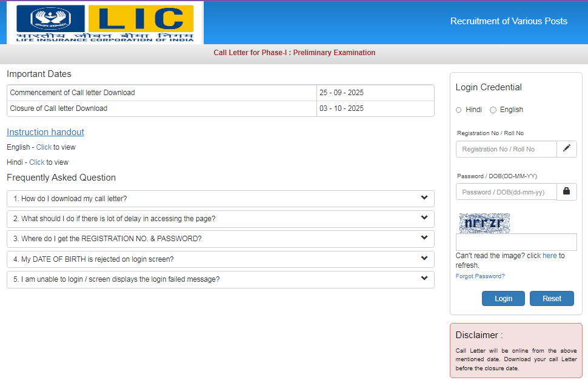Click the captcha text entry box

coord(516,242)
